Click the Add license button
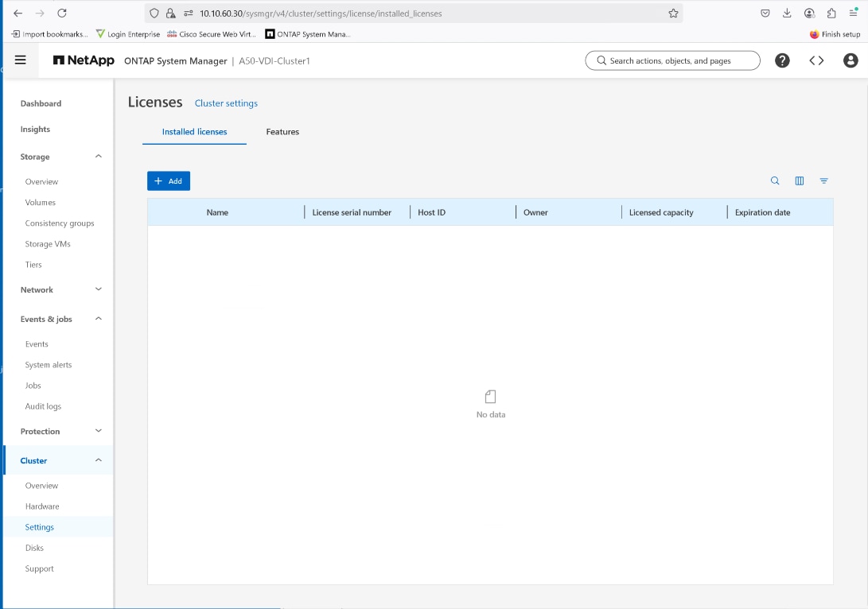Viewport: 868px width, 609px height. 169,181
